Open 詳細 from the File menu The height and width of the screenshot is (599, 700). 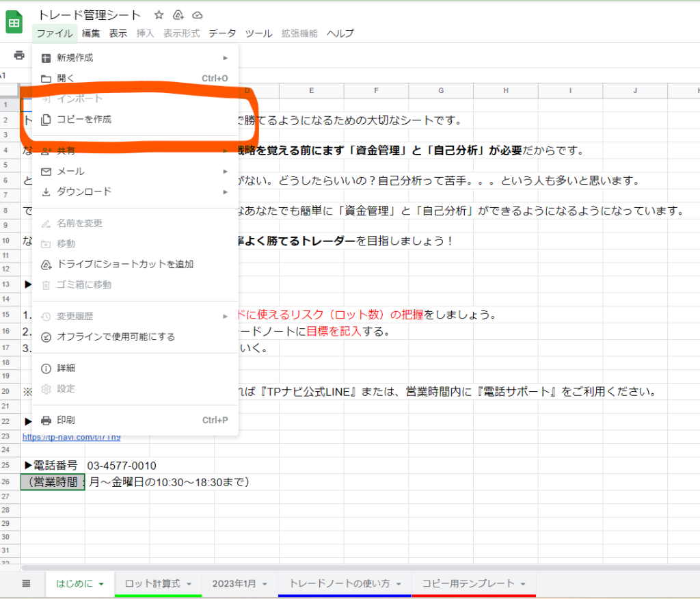(x=66, y=369)
